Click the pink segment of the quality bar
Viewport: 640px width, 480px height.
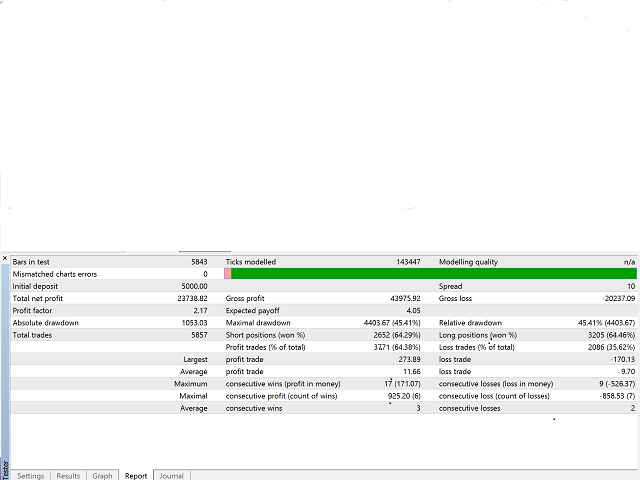pos(227,274)
